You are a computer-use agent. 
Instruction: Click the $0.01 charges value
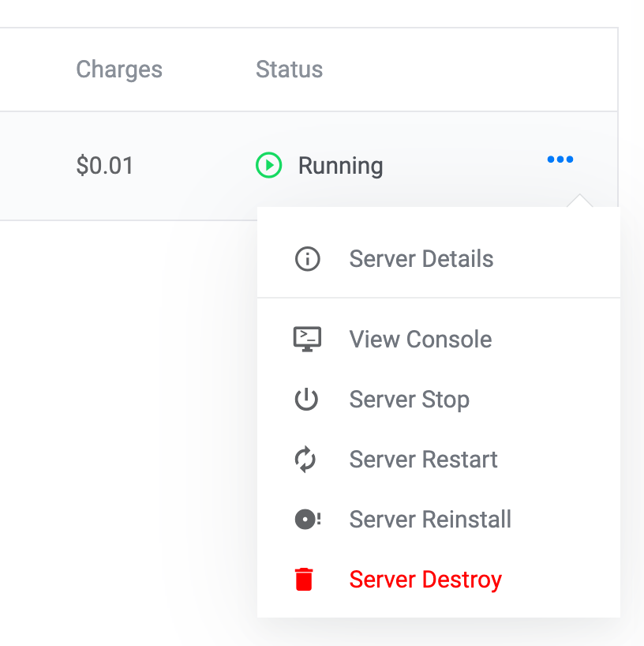(105, 165)
